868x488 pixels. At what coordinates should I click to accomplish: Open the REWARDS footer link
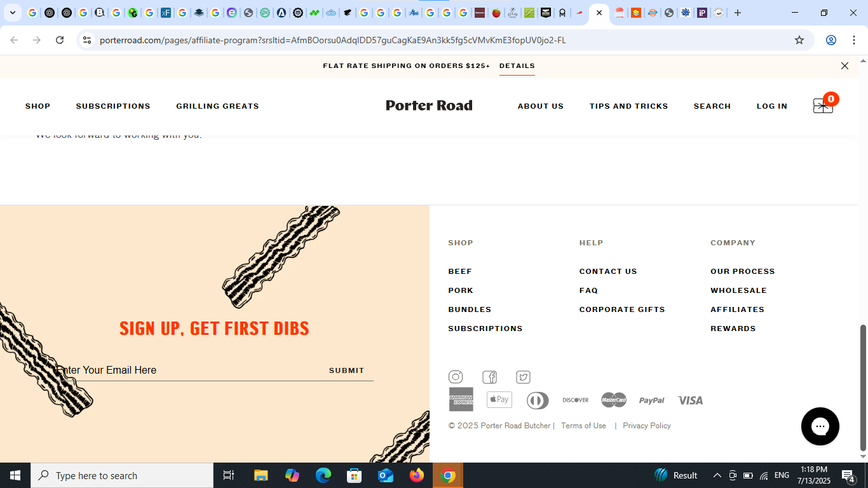click(733, 329)
